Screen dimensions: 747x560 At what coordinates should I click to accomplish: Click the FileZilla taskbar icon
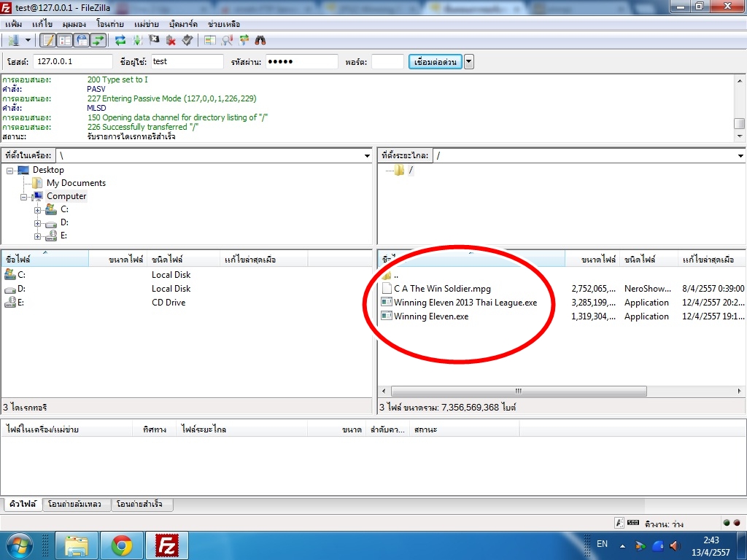(167, 545)
